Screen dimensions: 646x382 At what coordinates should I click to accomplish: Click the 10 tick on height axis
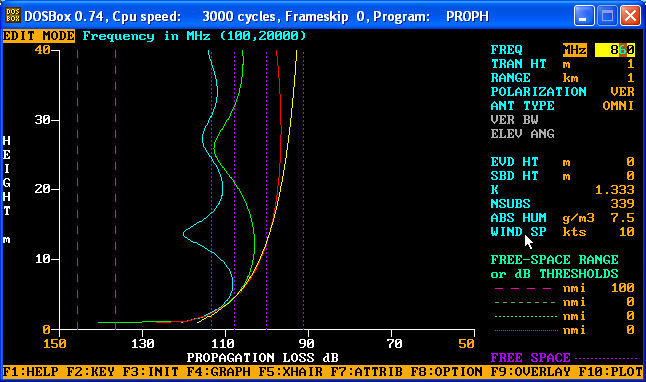[42, 259]
